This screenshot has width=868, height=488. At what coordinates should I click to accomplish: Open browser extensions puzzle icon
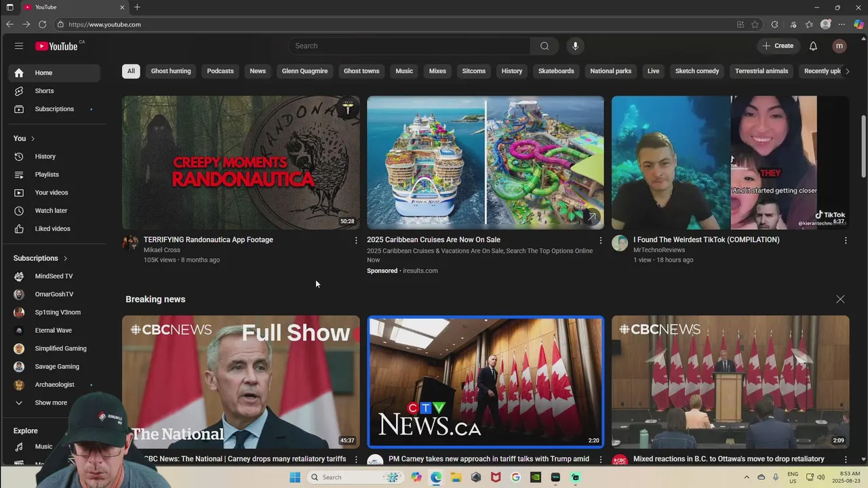(774, 24)
